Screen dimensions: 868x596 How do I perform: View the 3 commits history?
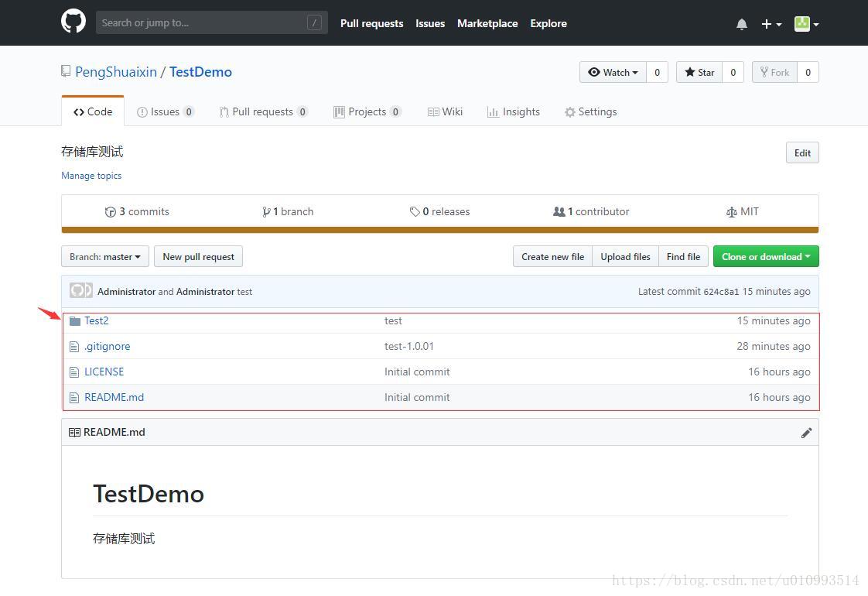click(137, 211)
